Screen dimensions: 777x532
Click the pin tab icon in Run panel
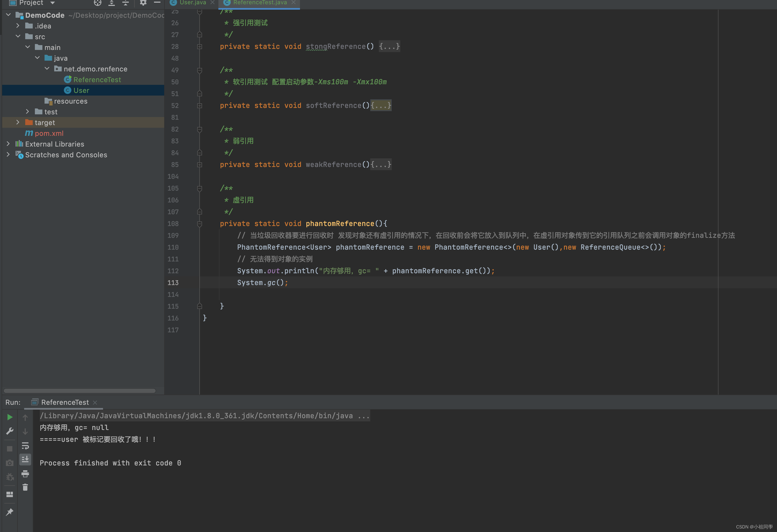(10, 512)
